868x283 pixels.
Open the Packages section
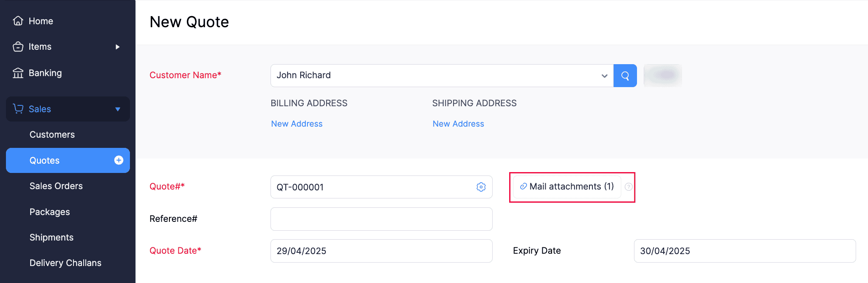(x=50, y=212)
